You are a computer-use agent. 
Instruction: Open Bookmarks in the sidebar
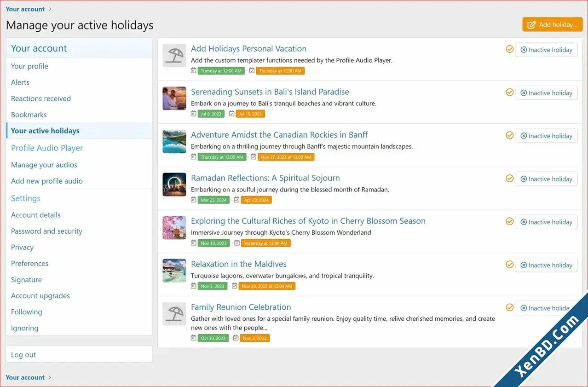(29, 115)
